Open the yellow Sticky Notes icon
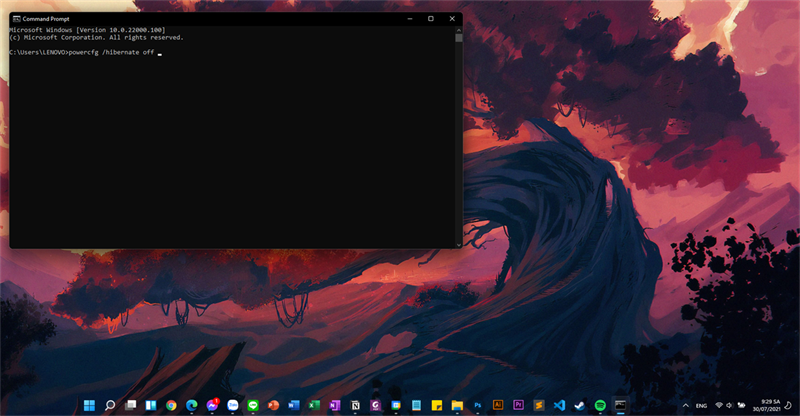 437,405
